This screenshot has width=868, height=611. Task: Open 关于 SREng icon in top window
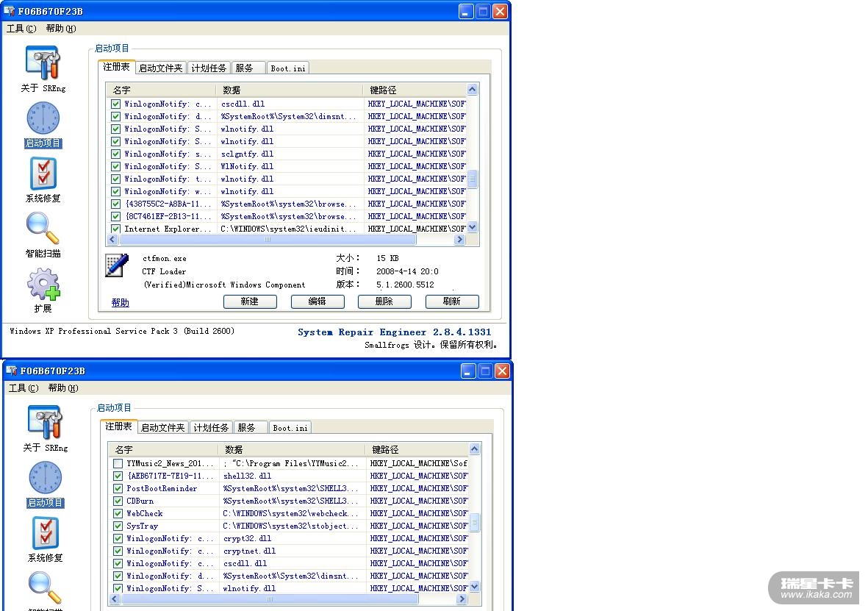tap(43, 63)
